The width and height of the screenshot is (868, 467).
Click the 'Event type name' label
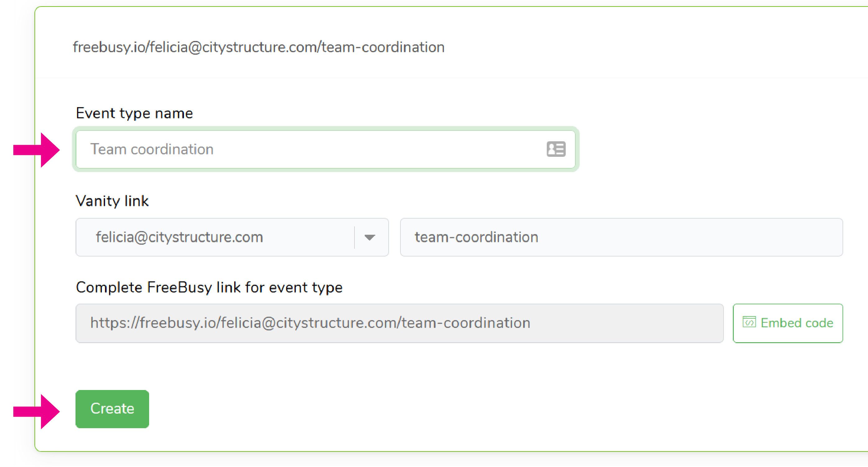(134, 113)
